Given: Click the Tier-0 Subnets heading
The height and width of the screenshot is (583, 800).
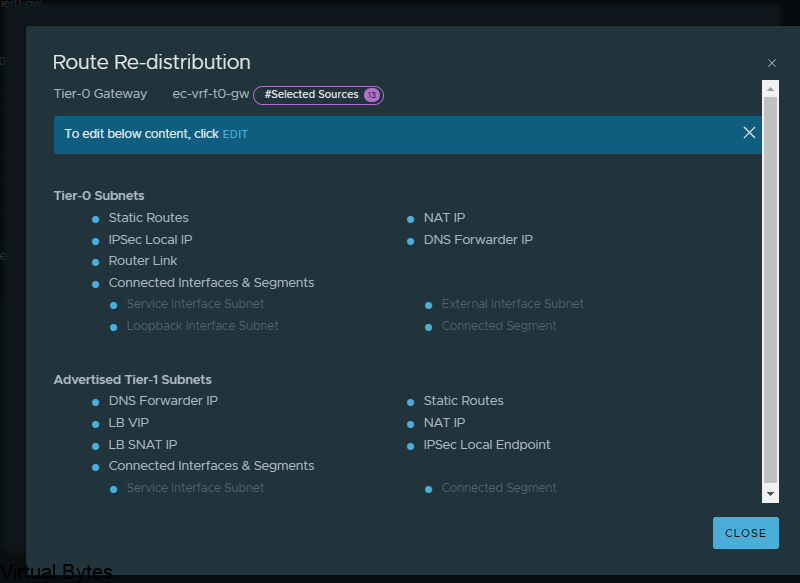Looking at the screenshot, I should click(99, 196).
